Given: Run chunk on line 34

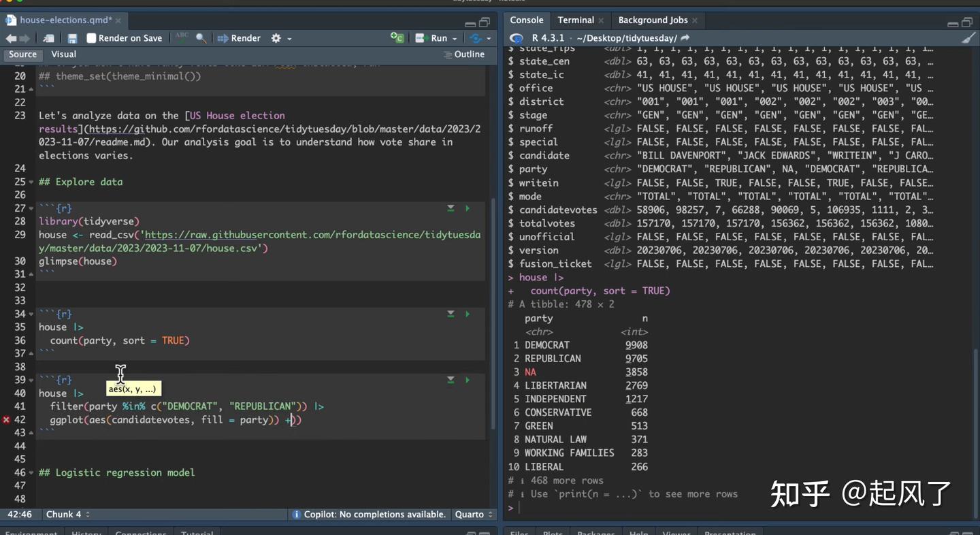Looking at the screenshot, I should tap(468, 314).
